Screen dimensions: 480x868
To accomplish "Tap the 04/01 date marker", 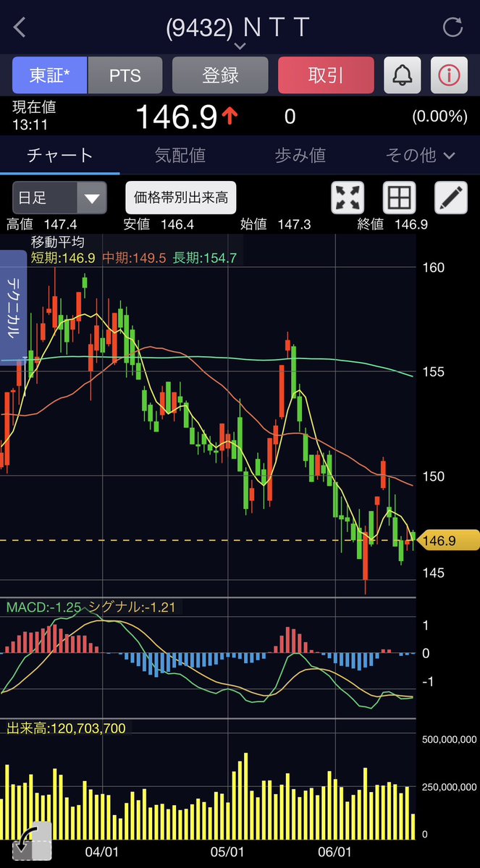I will (x=102, y=851).
